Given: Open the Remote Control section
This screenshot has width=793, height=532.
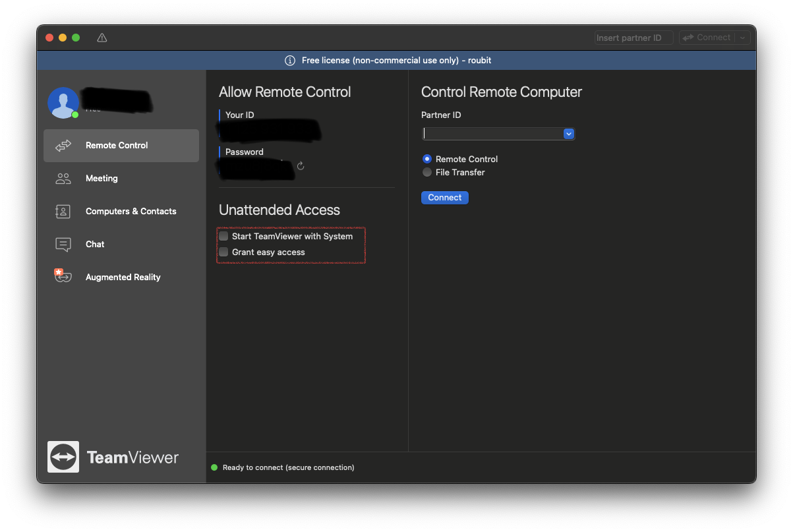Looking at the screenshot, I should click(x=121, y=146).
